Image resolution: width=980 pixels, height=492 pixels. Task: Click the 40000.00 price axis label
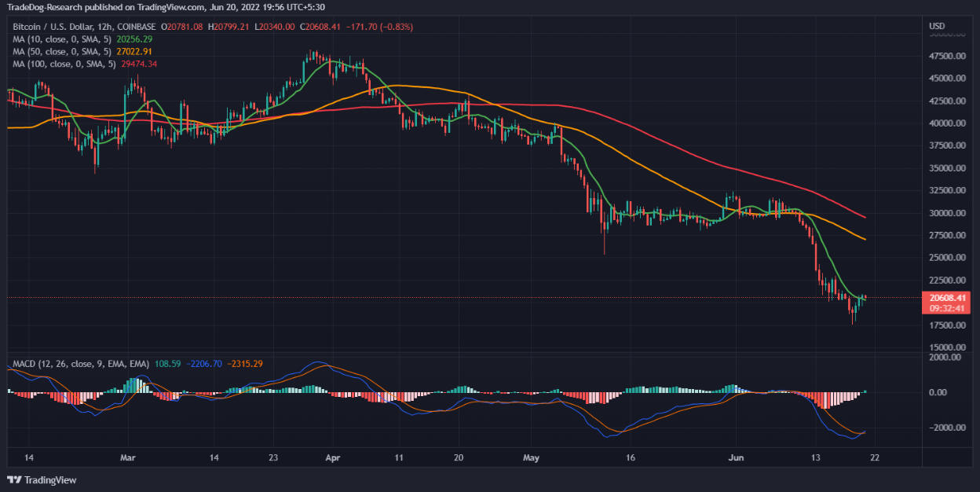click(x=946, y=123)
